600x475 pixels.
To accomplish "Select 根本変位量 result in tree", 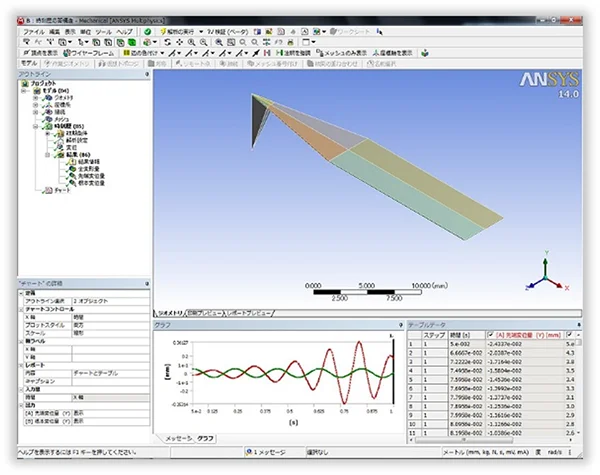I will click(x=87, y=183).
